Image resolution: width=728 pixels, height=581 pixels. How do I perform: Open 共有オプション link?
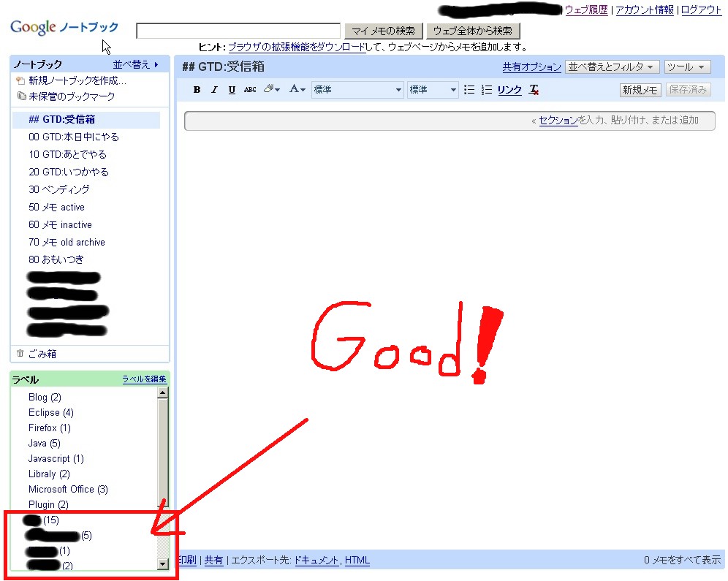(531, 67)
